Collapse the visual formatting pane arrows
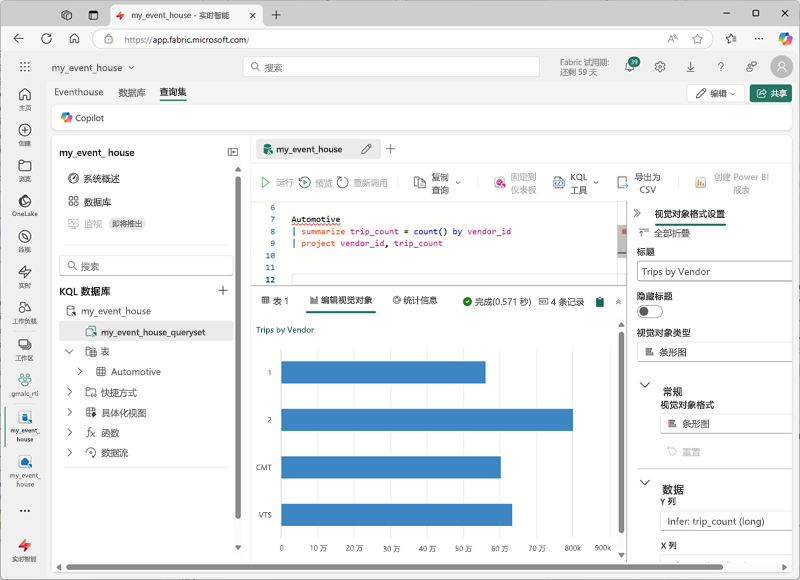The height and width of the screenshot is (580, 800). coord(637,213)
